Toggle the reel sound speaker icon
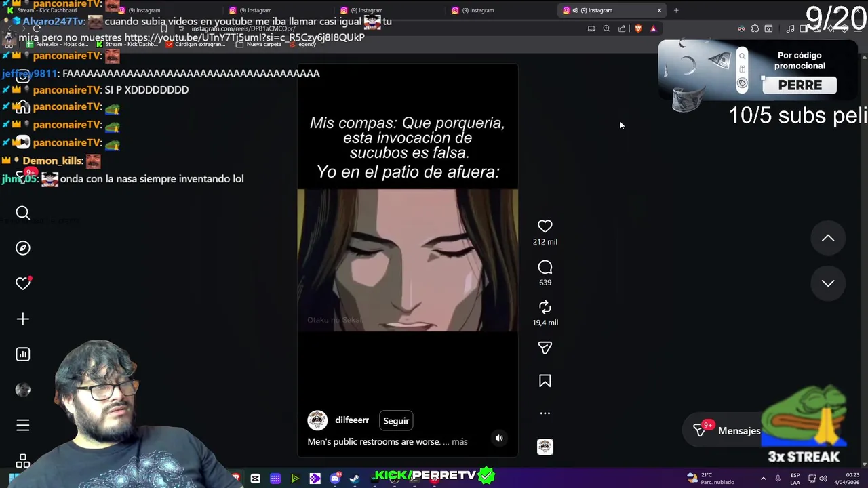Image resolution: width=868 pixels, height=488 pixels. pos(499,438)
